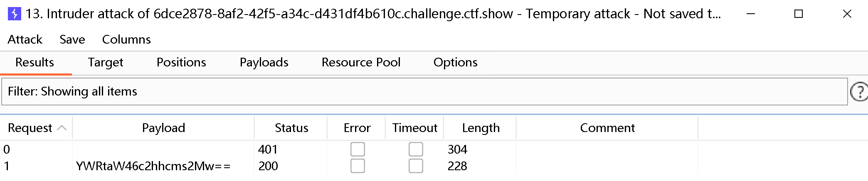The width and height of the screenshot is (868, 181).
Task: Sort results by Status column header
Action: click(291, 128)
